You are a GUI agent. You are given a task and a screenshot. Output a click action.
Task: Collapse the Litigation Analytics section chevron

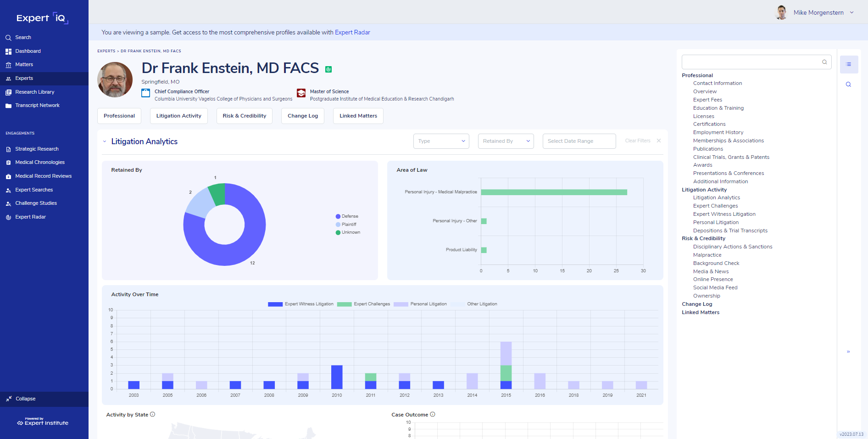[x=105, y=141]
